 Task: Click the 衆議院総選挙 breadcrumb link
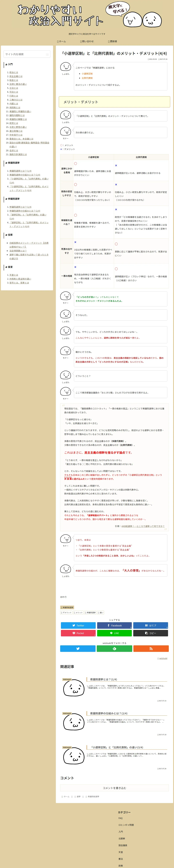[94, 797]
